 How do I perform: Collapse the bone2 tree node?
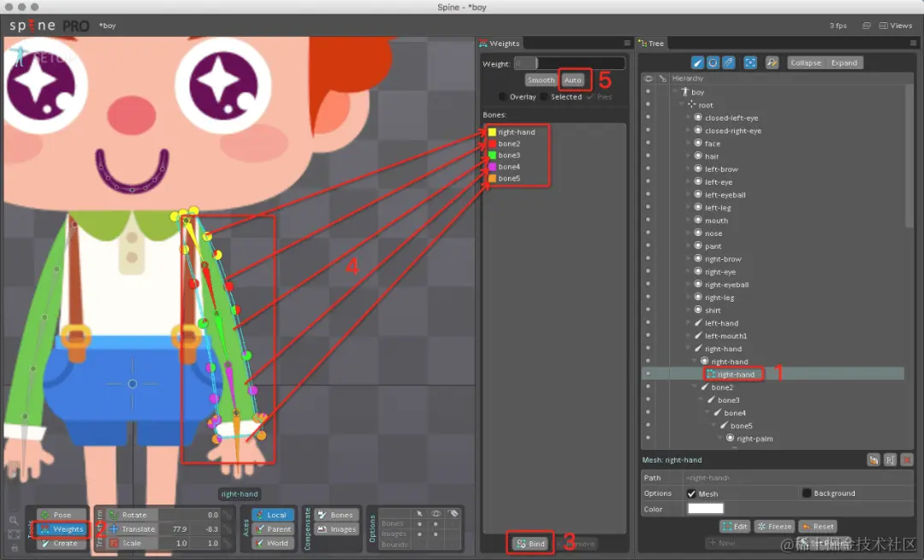pos(695,387)
